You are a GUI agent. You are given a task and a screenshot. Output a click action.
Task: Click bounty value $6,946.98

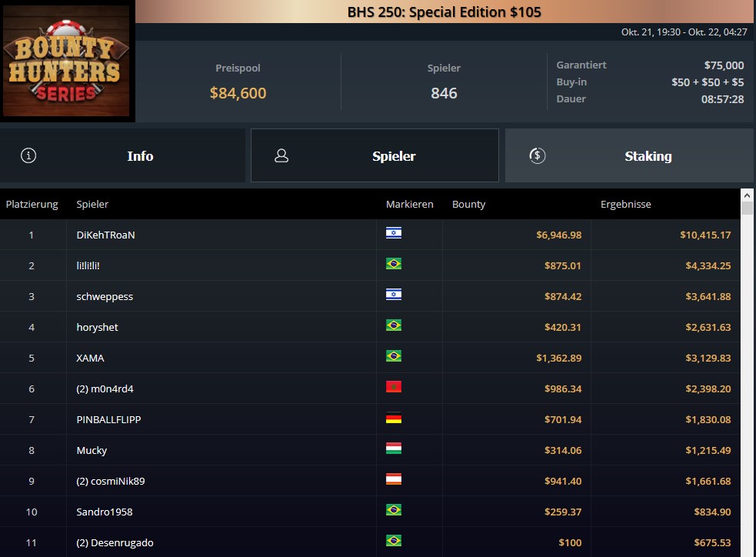tap(559, 235)
